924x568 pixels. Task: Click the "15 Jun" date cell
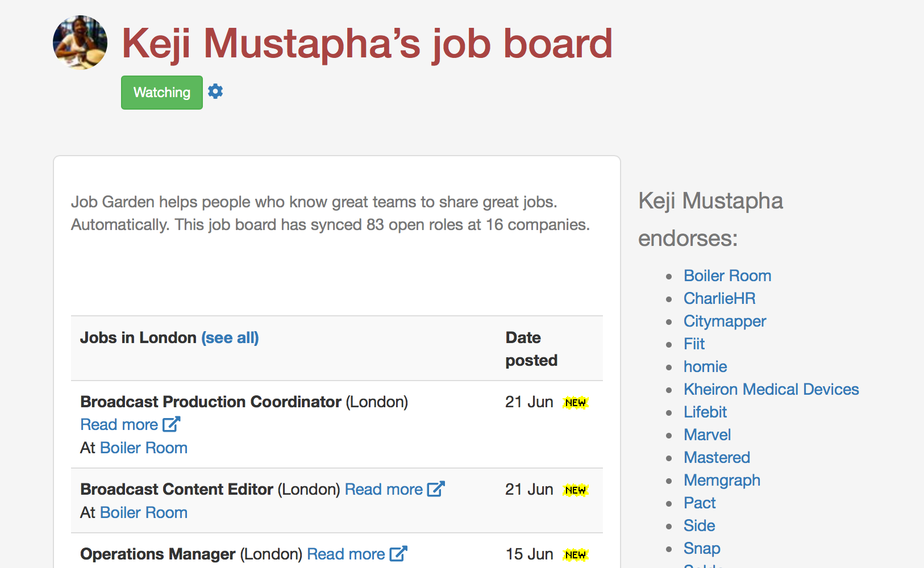pos(529,554)
